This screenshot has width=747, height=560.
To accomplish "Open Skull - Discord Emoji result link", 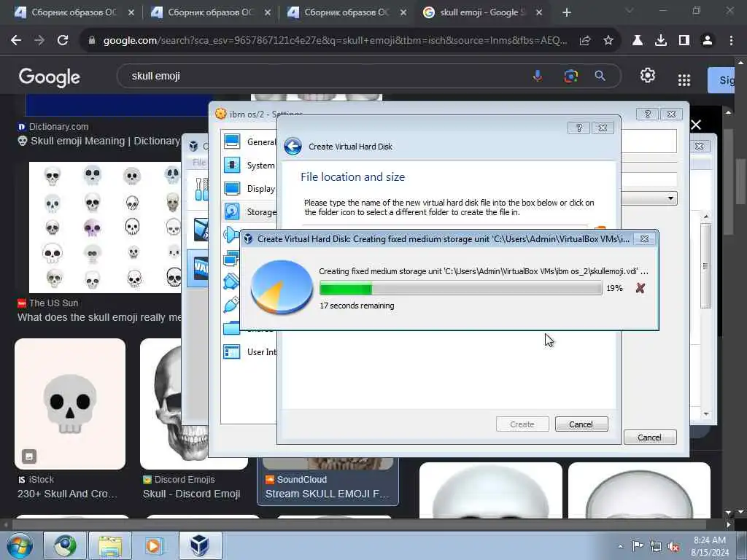I will click(192, 494).
